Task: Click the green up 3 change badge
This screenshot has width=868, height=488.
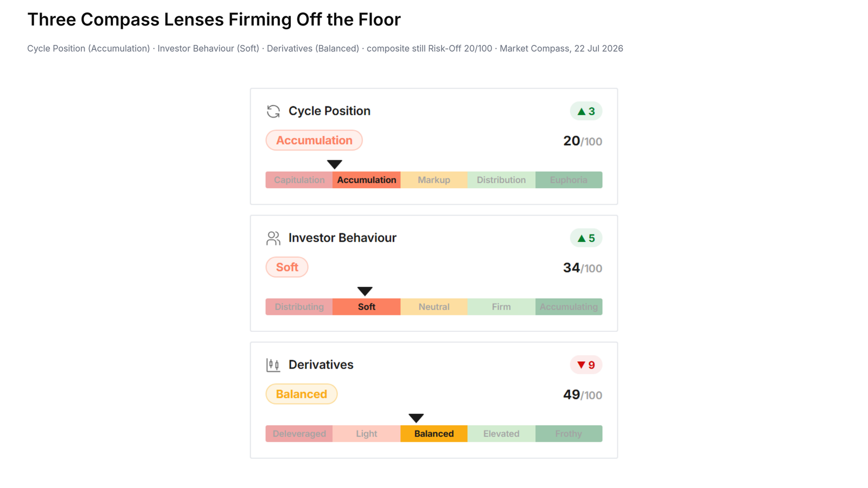Action: [586, 111]
